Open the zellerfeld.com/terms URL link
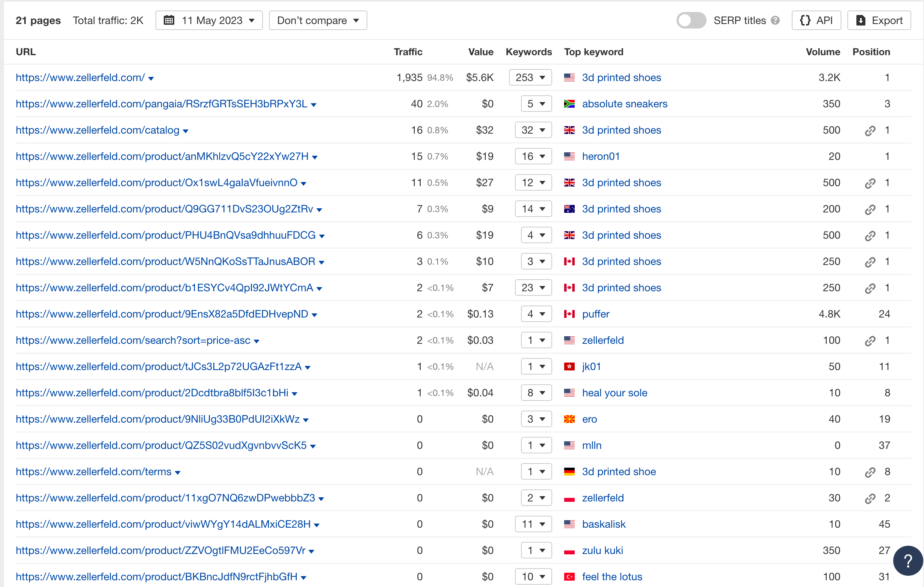This screenshot has height=587, width=924. [94, 472]
